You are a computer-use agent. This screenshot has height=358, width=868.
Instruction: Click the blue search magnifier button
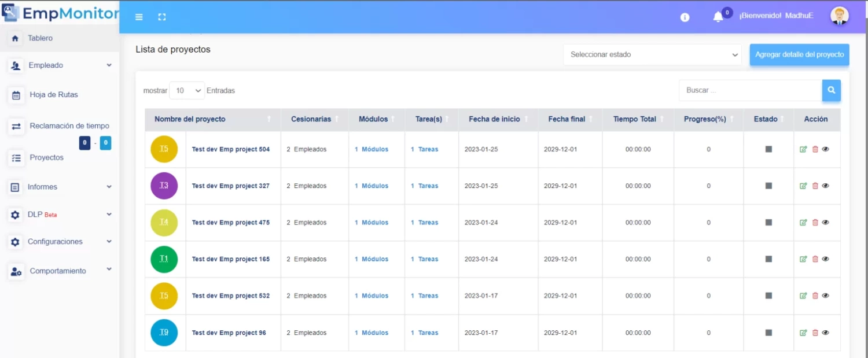[831, 90]
